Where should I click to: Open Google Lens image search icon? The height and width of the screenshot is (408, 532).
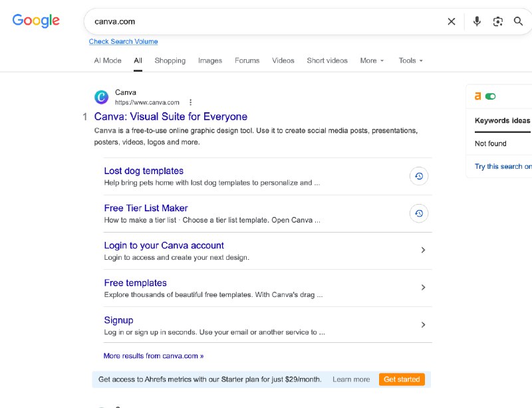click(x=497, y=21)
